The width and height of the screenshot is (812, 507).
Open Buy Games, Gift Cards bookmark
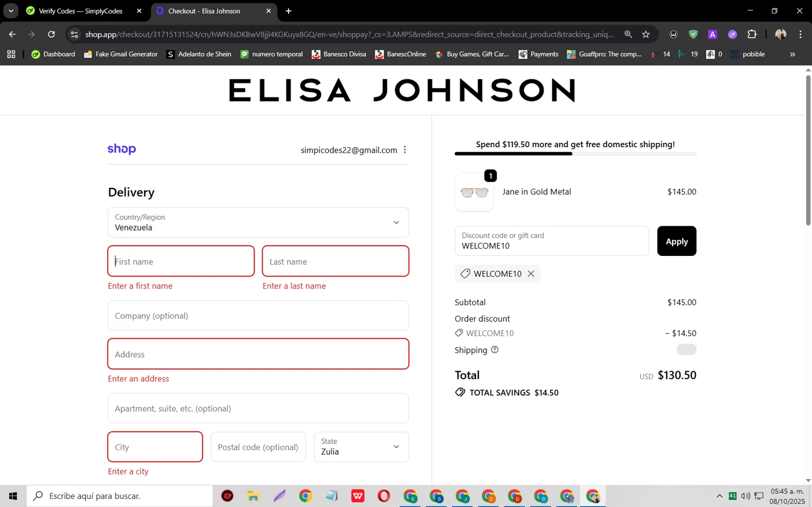click(472, 54)
